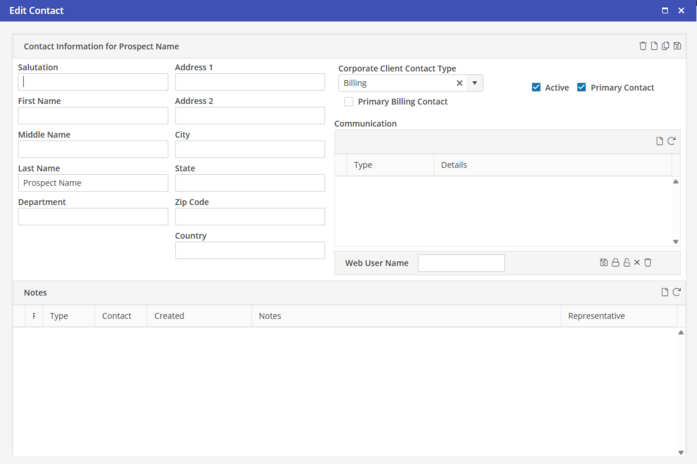Refresh the Communication list

[672, 141]
